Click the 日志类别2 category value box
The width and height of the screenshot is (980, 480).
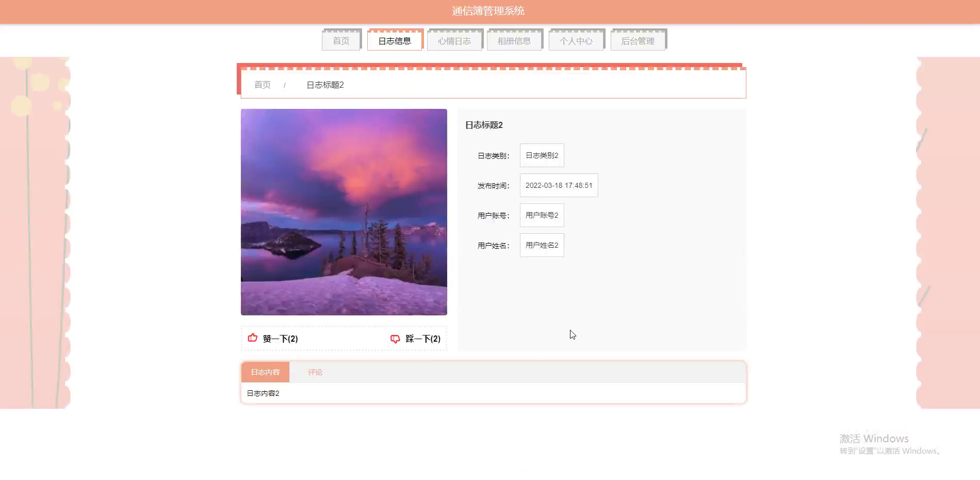(x=542, y=155)
